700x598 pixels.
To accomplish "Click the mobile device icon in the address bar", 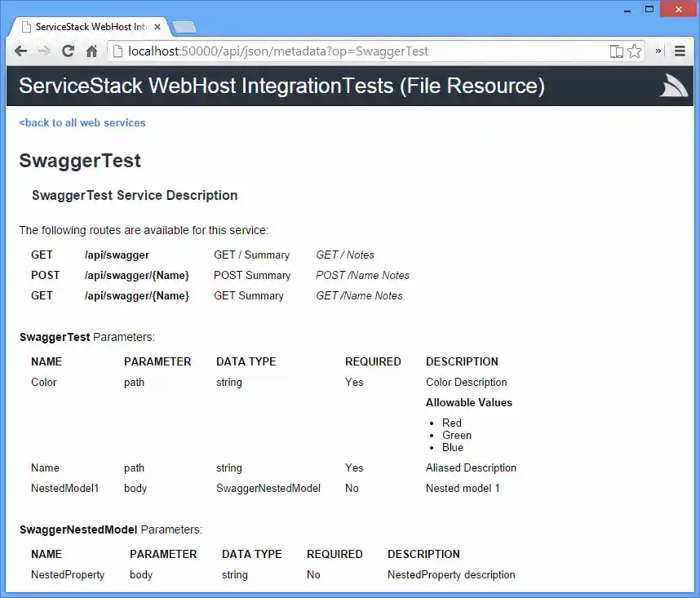I will tap(616, 51).
